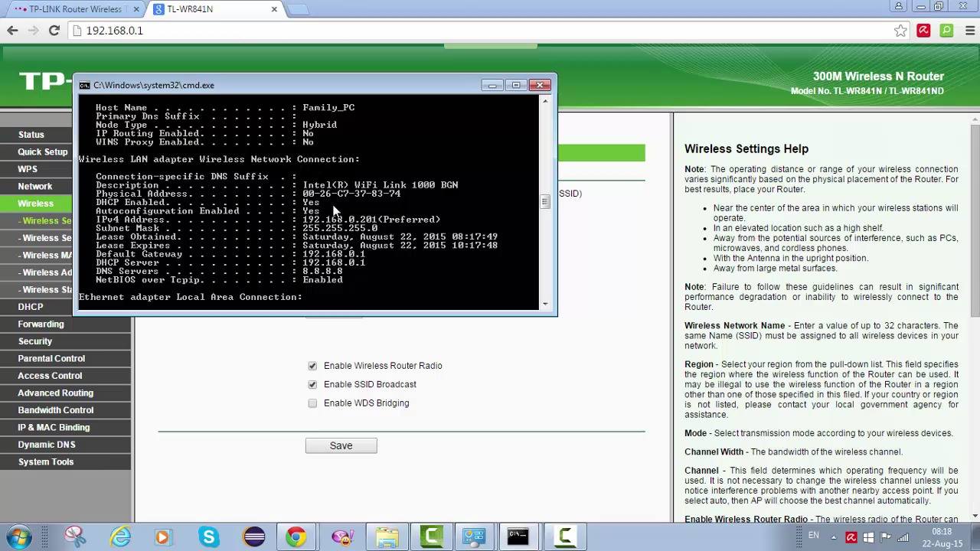This screenshot has width=980, height=551.
Task: Open the taskbar clock and date
Action: point(942,537)
